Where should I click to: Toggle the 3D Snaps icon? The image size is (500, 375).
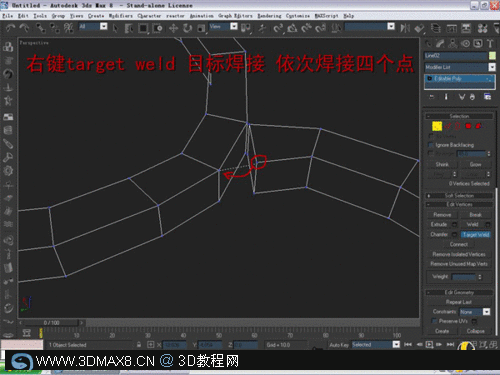pos(277,28)
